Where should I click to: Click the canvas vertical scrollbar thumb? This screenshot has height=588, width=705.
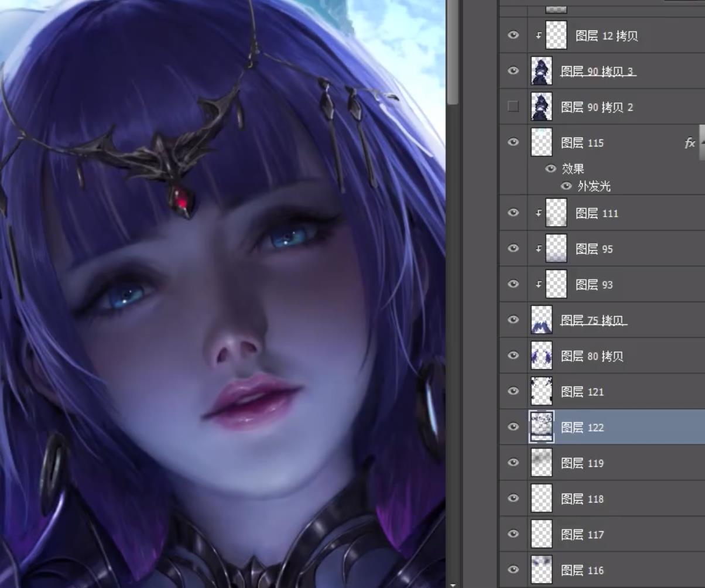(453, 53)
